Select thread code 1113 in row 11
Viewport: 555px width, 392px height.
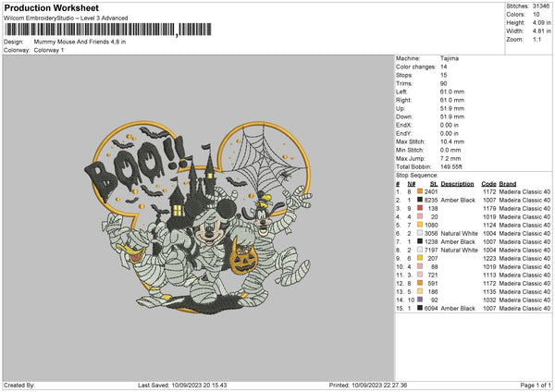click(x=489, y=275)
